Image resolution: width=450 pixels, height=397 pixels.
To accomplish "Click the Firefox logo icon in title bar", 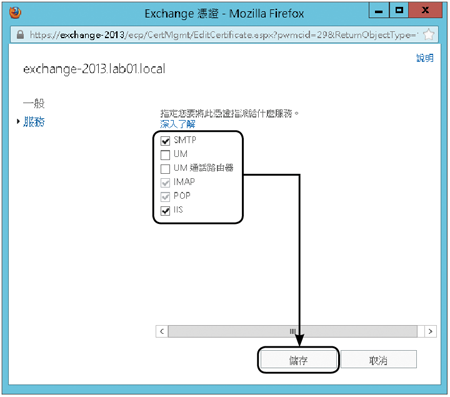I will (15, 13).
